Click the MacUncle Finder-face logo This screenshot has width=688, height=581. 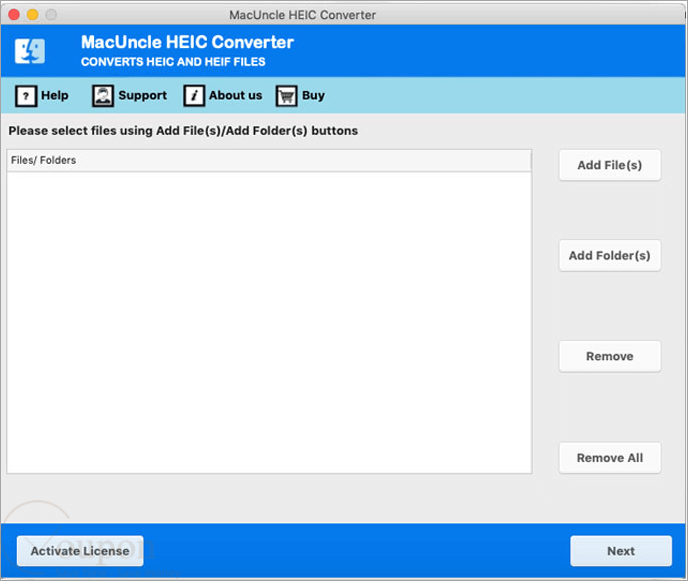30,51
